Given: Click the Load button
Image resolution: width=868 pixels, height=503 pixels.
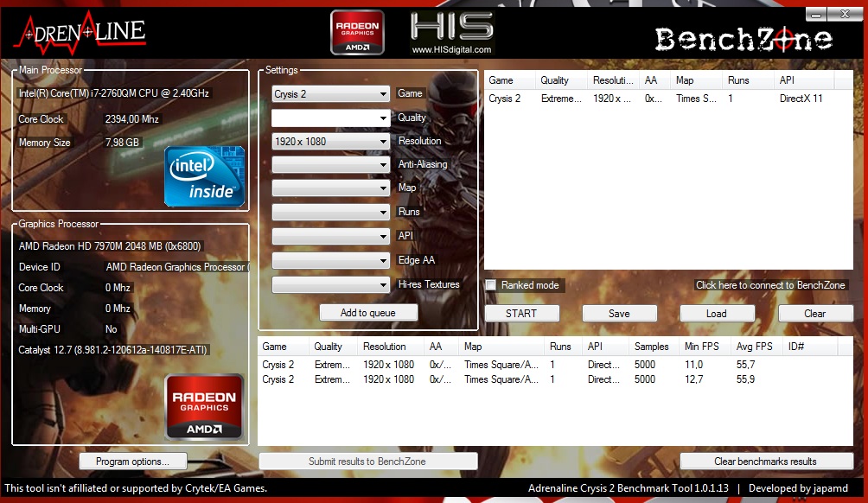Looking at the screenshot, I should point(717,313).
